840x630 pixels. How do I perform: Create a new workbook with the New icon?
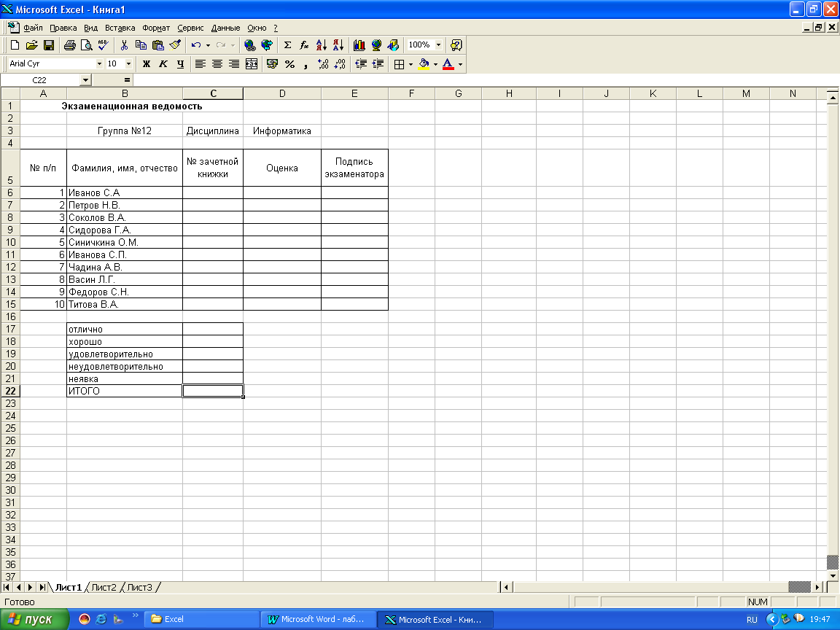(15, 45)
